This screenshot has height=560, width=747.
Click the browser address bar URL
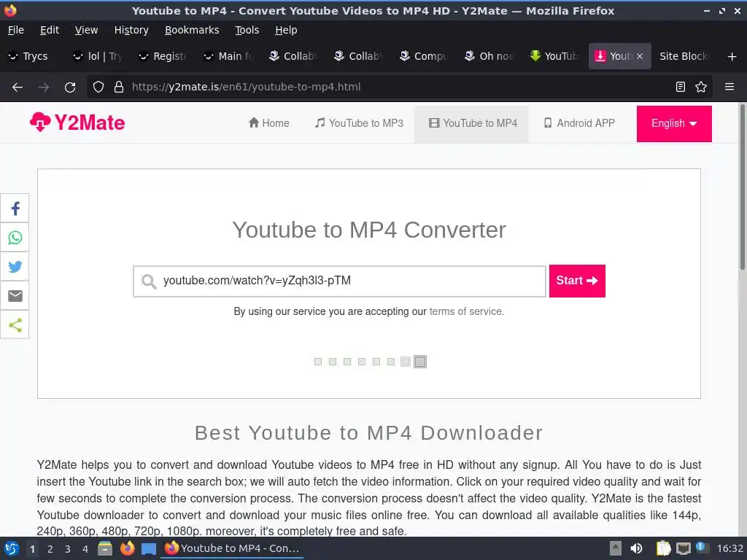pyautogui.click(x=246, y=87)
